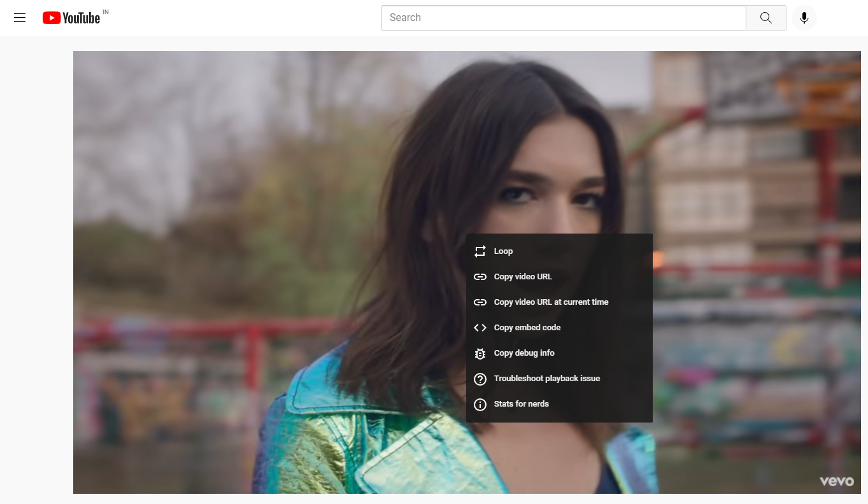This screenshot has height=504, width=868.
Task: Select Copy video URL at current time
Action: 559,302
